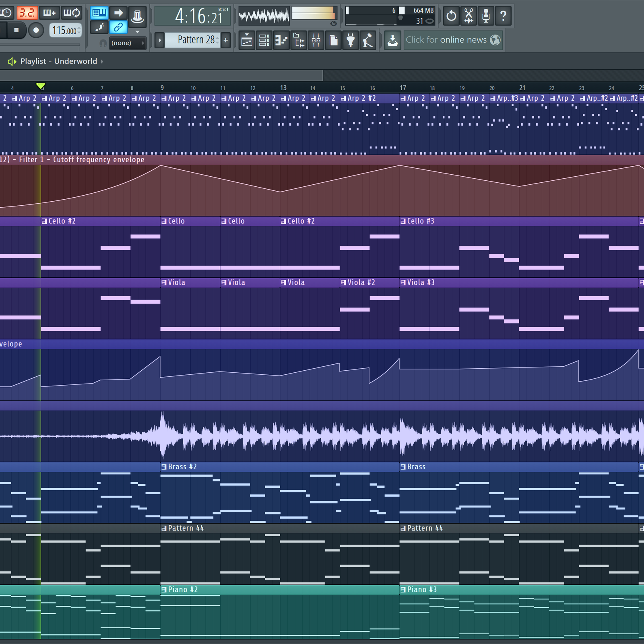The height and width of the screenshot is (644, 644).
Task: Select the Viola #3 clip header
Action: [519, 283]
